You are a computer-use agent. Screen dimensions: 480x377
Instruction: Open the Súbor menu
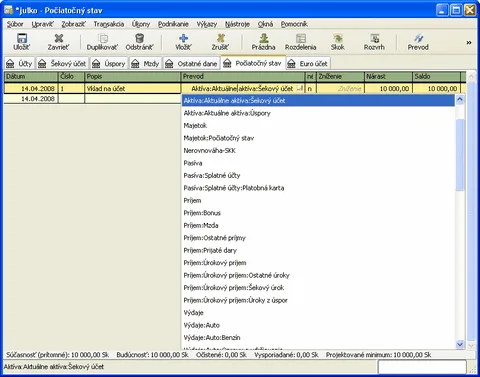coord(15,24)
